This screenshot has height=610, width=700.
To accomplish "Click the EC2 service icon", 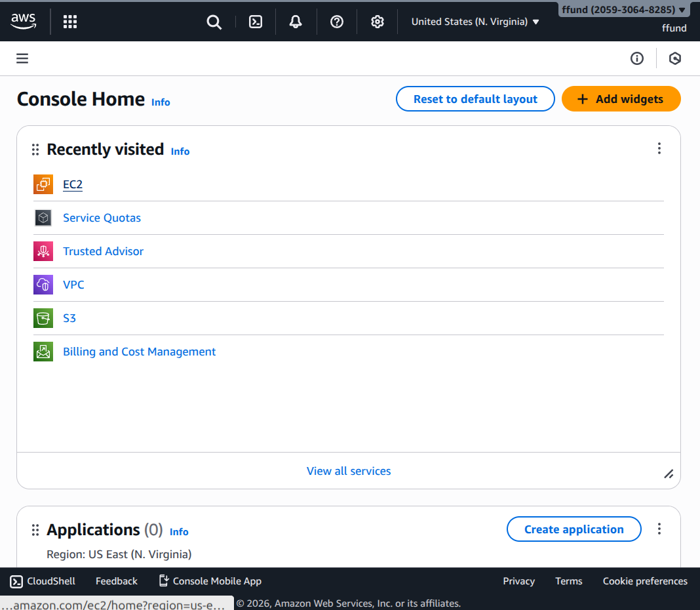I will pos(43,184).
